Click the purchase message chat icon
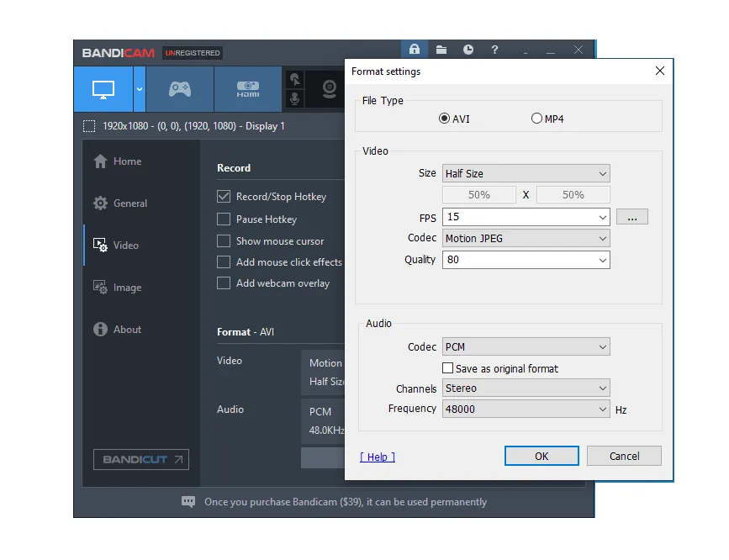The image size is (729, 560). click(188, 501)
